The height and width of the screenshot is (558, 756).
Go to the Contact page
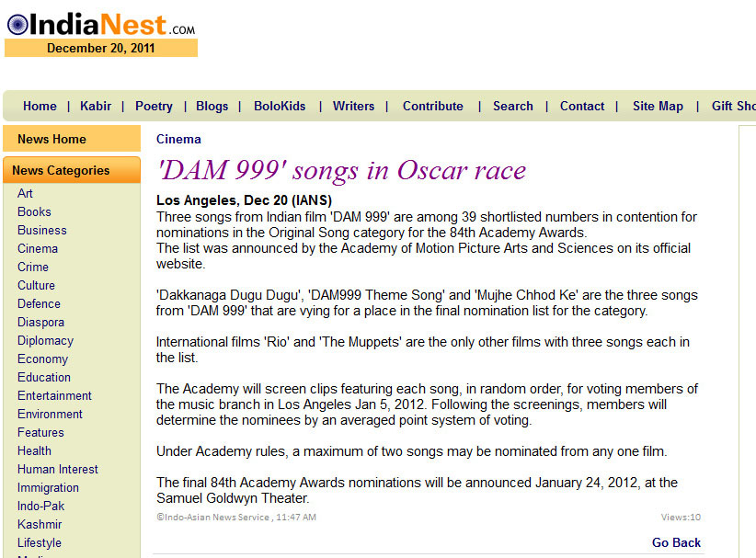point(582,106)
